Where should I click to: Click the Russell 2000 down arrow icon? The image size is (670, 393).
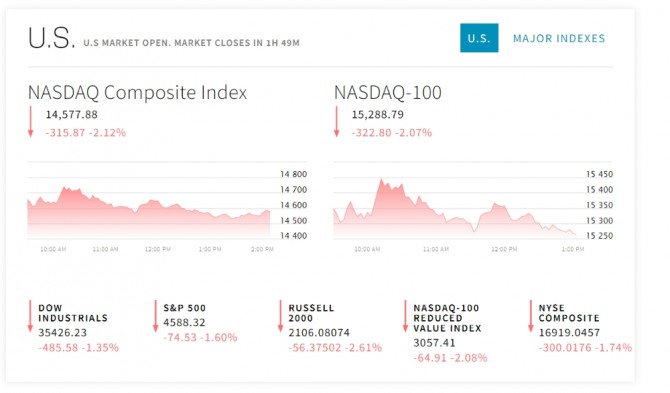click(x=280, y=316)
